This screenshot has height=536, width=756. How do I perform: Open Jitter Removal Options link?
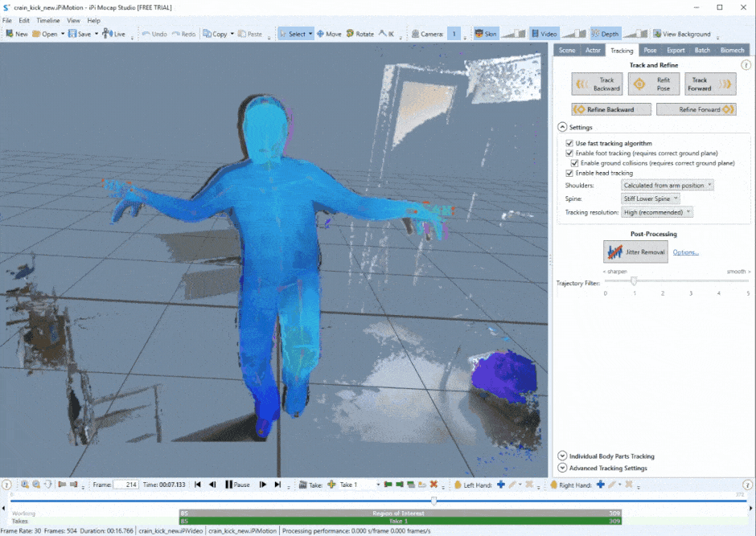(x=685, y=252)
